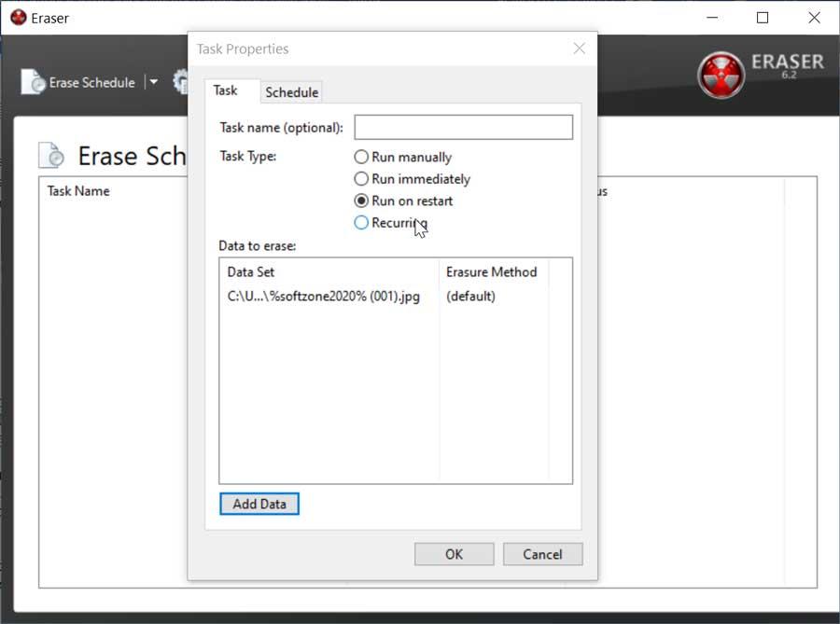The image size is (840, 624).
Task: Select the Recurring radio button
Action: pyautogui.click(x=361, y=223)
